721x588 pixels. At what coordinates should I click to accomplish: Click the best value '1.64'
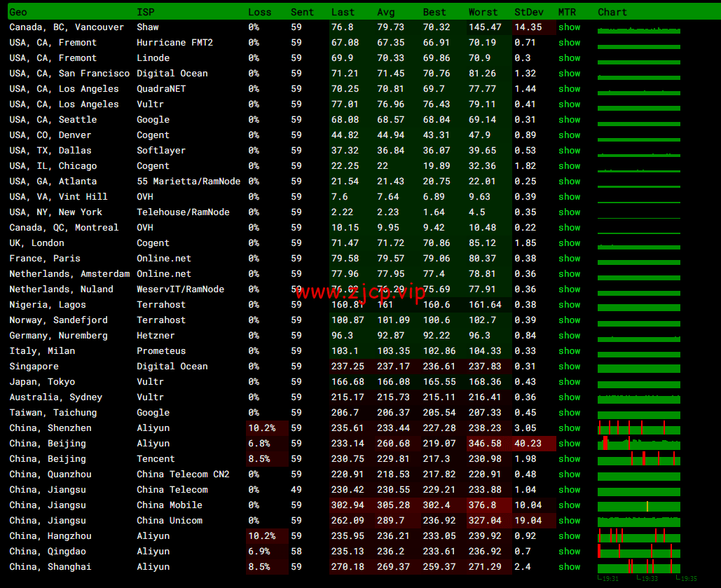(434, 212)
